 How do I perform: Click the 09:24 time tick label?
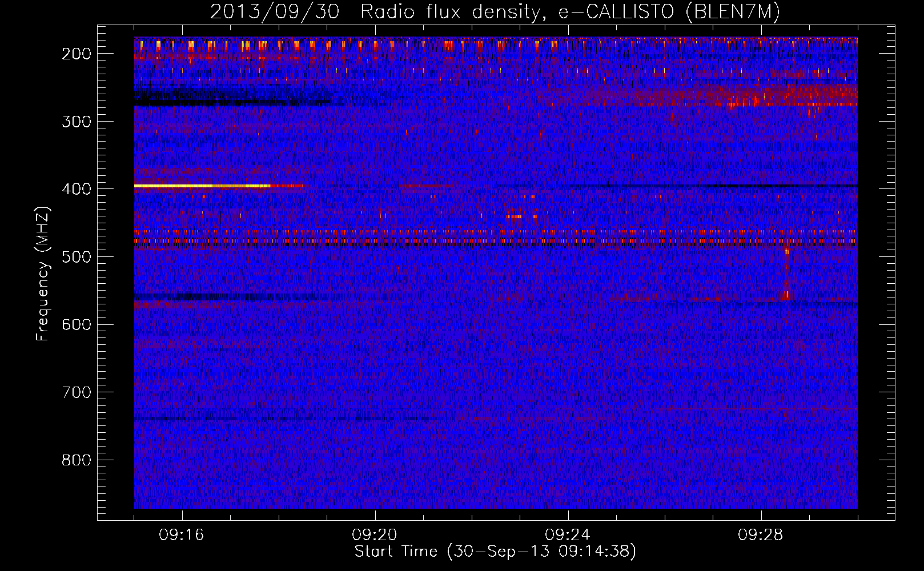point(568,535)
